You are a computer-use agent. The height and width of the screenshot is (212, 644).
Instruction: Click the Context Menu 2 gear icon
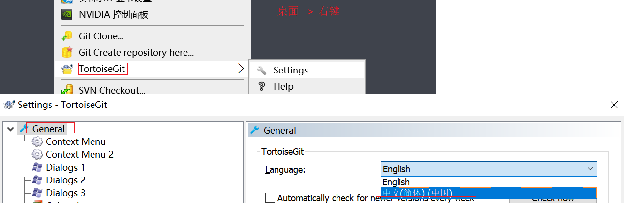(37, 154)
